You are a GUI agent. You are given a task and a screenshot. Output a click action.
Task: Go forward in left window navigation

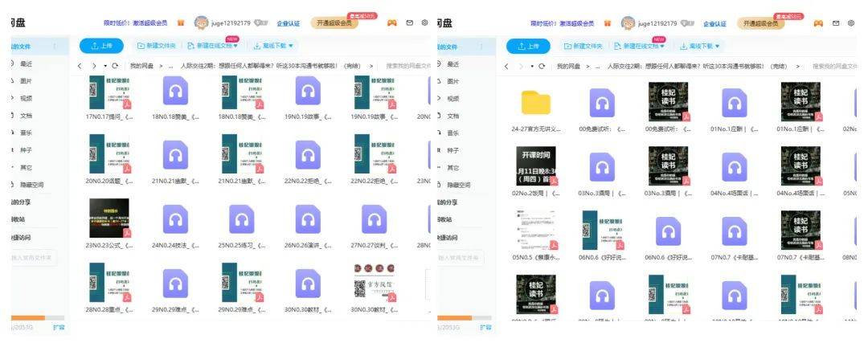pyautogui.click(x=94, y=66)
